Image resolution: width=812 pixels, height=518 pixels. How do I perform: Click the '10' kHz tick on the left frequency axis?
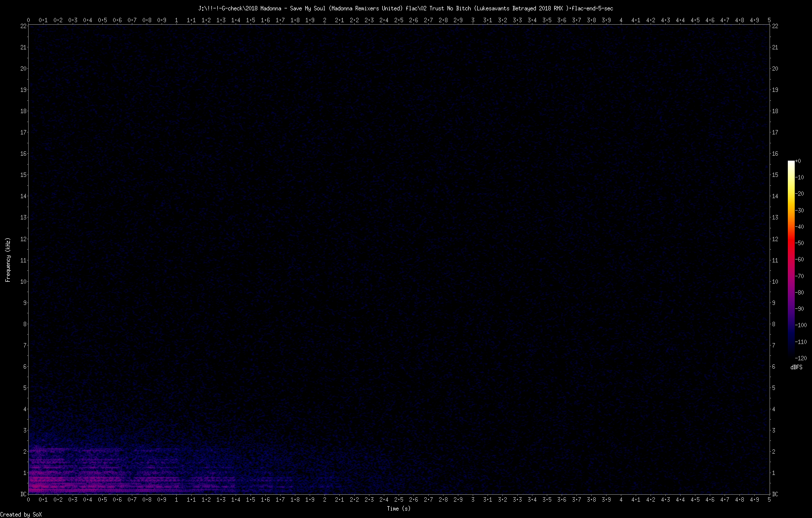point(23,282)
